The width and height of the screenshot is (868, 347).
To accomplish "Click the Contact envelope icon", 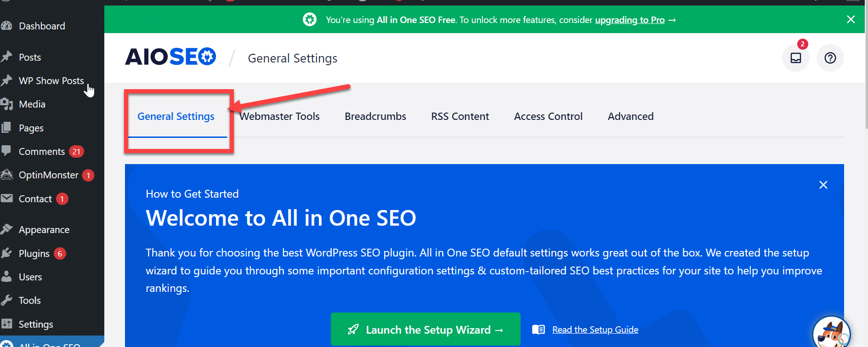I will click(x=7, y=198).
